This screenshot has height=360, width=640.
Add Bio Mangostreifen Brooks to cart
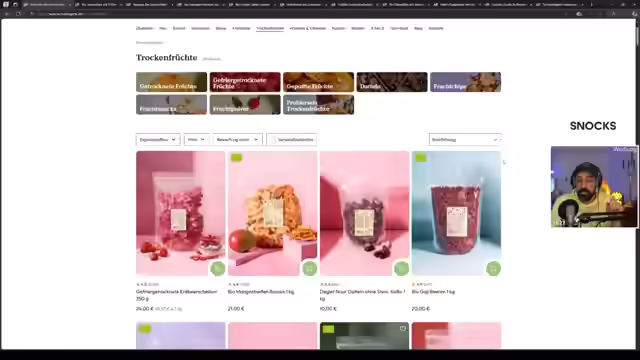click(x=309, y=269)
